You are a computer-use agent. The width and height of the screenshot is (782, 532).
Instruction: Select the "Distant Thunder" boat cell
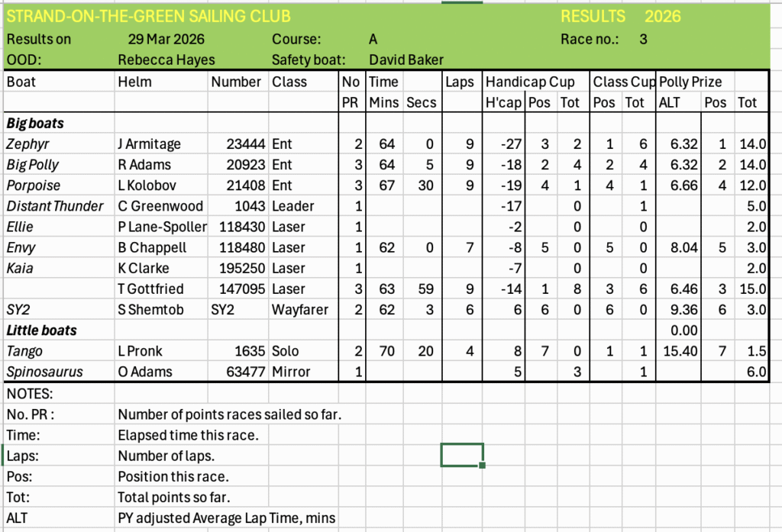pyautogui.click(x=55, y=206)
